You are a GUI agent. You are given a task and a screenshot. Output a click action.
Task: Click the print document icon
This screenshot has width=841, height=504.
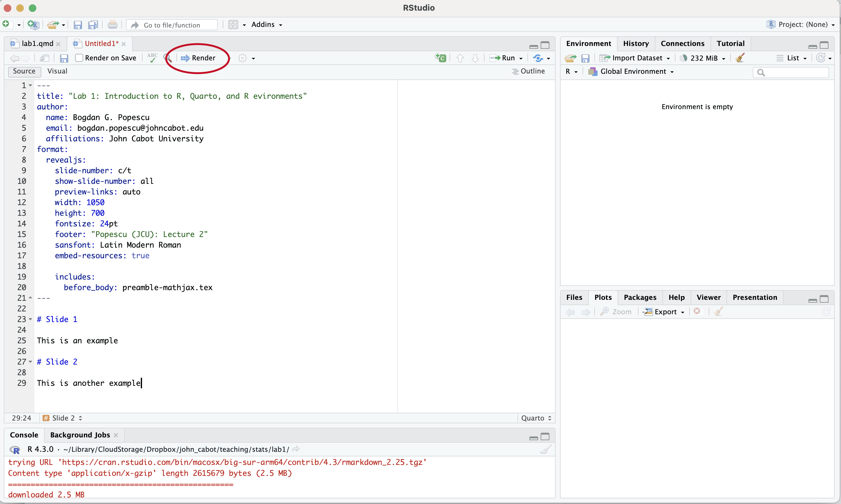coord(112,25)
